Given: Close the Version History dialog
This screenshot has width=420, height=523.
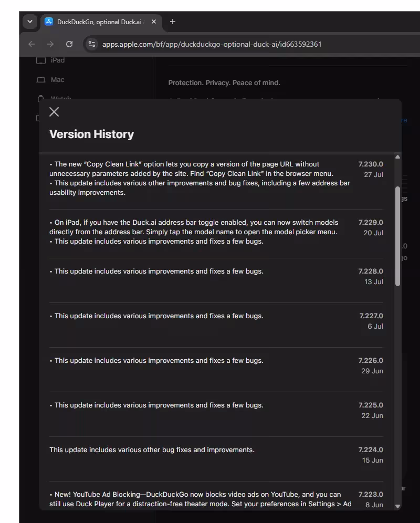Looking at the screenshot, I should point(54,112).
